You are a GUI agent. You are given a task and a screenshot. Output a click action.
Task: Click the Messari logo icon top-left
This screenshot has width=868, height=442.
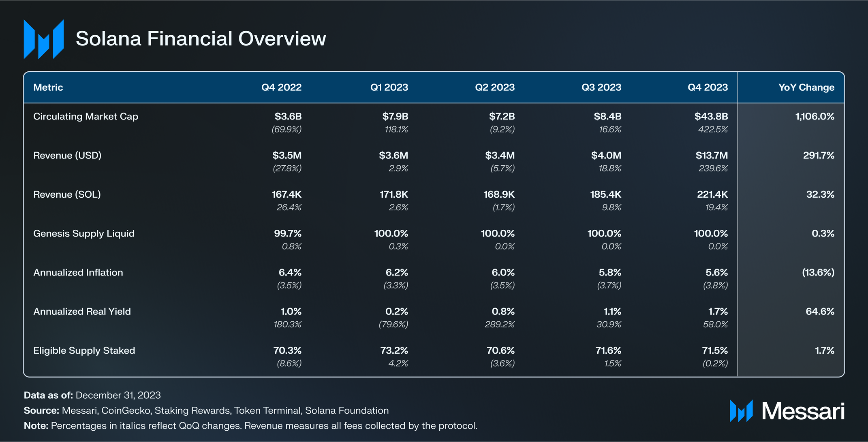[44, 39]
